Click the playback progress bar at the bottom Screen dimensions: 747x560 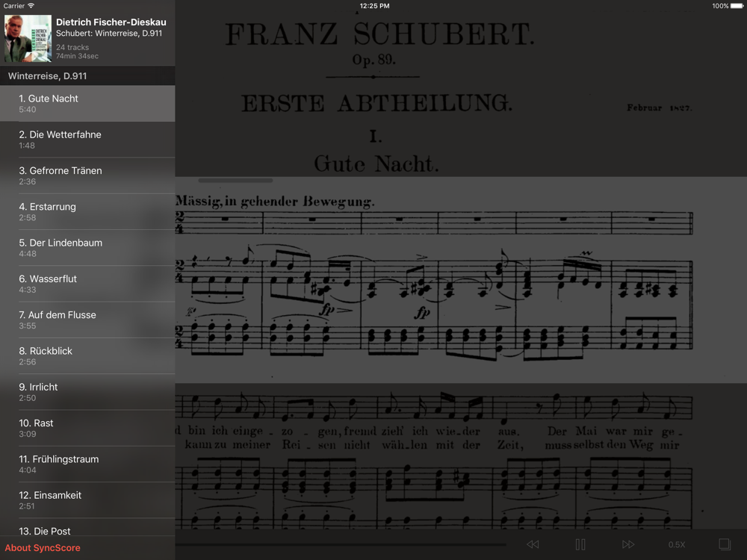341,544
